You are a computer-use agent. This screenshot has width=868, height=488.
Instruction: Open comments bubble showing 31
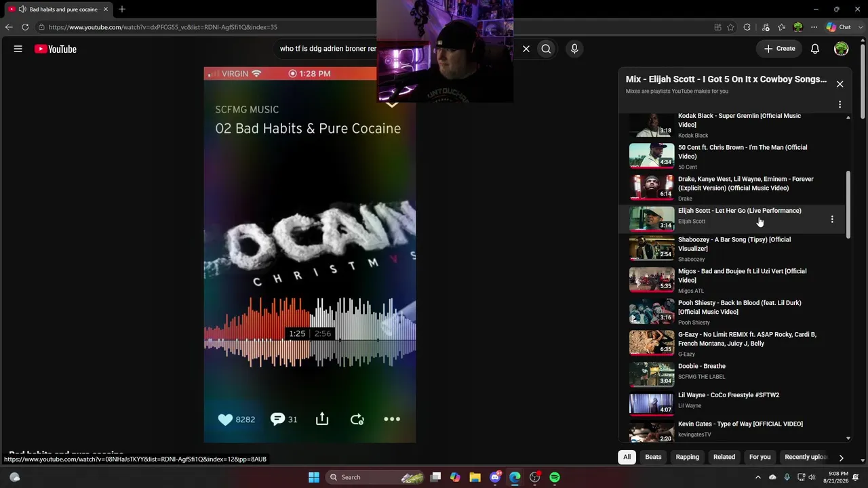tap(284, 420)
